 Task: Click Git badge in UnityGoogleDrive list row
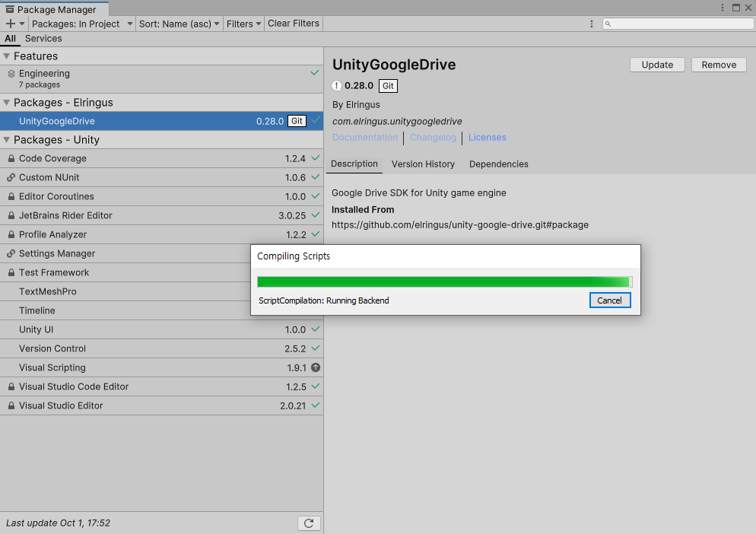297,121
